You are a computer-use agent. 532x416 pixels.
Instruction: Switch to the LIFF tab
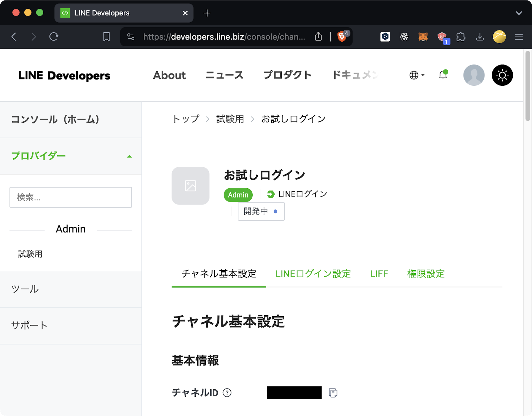pyautogui.click(x=379, y=274)
